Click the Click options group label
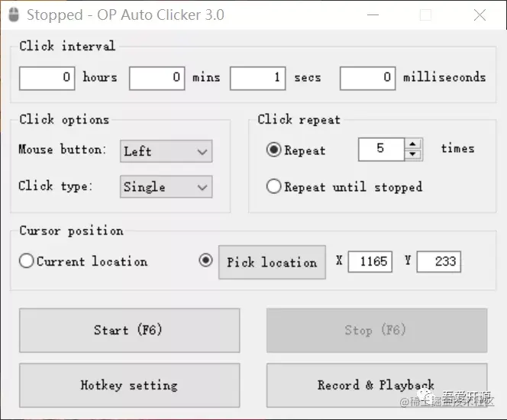 64,120
